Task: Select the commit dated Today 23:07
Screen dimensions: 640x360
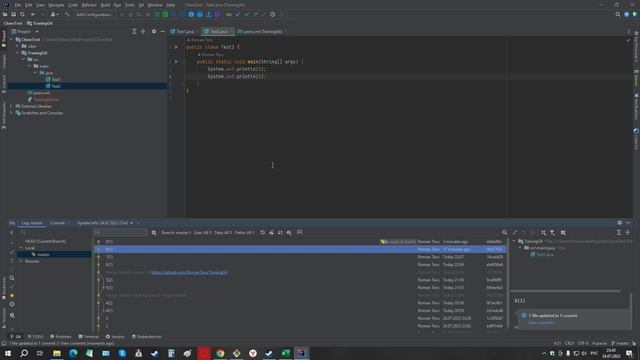Action: (300, 257)
